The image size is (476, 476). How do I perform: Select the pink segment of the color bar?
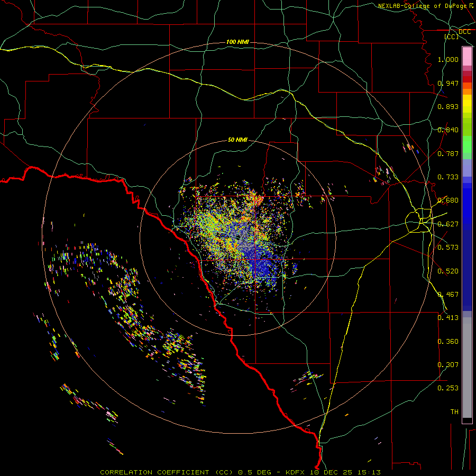pos(467,57)
